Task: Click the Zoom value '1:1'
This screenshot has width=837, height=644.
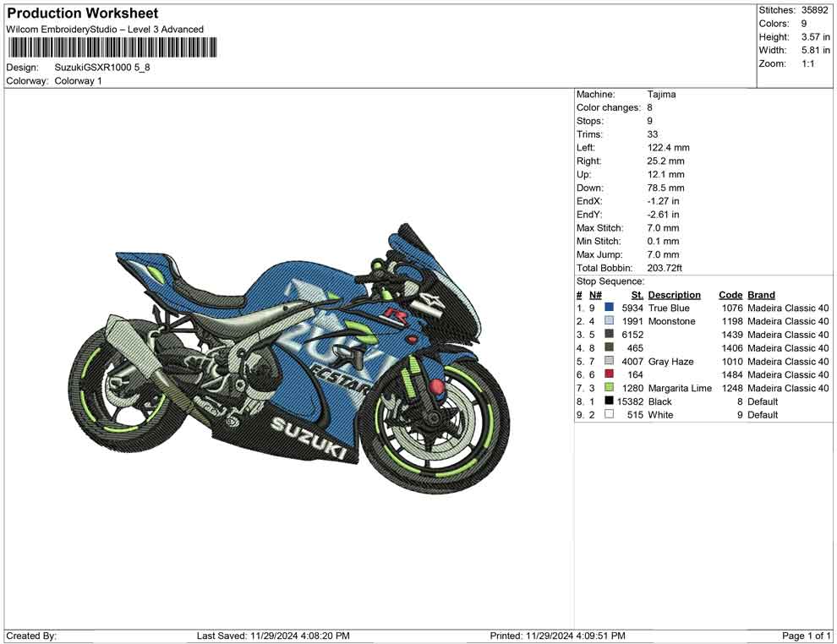Action: (x=807, y=63)
